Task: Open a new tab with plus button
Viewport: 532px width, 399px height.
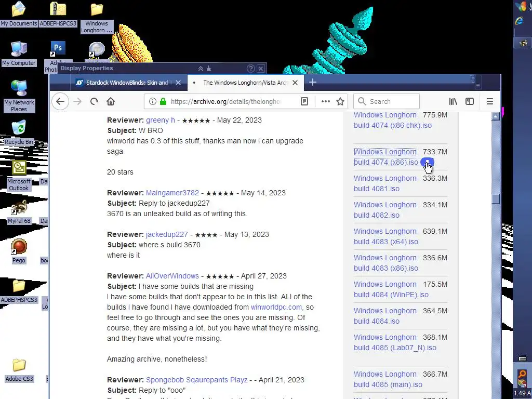Action: click(x=312, y=83)
